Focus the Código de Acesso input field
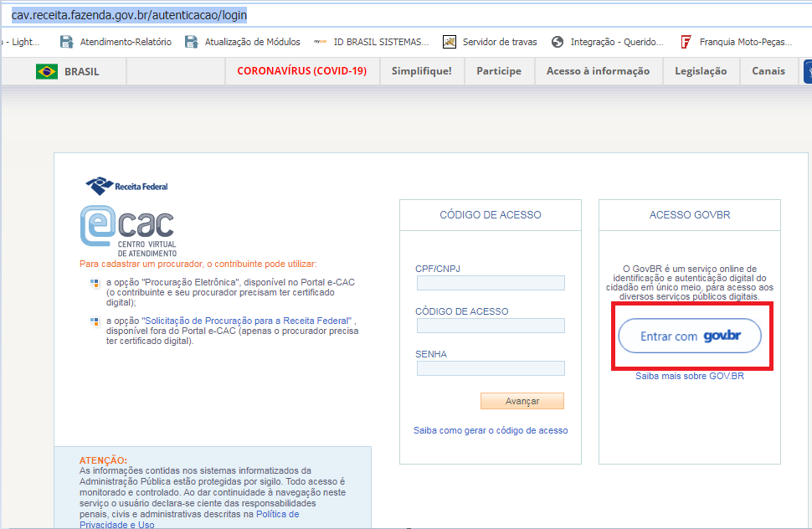The width and height of the screenshot is (812, 529). point(491,326)
